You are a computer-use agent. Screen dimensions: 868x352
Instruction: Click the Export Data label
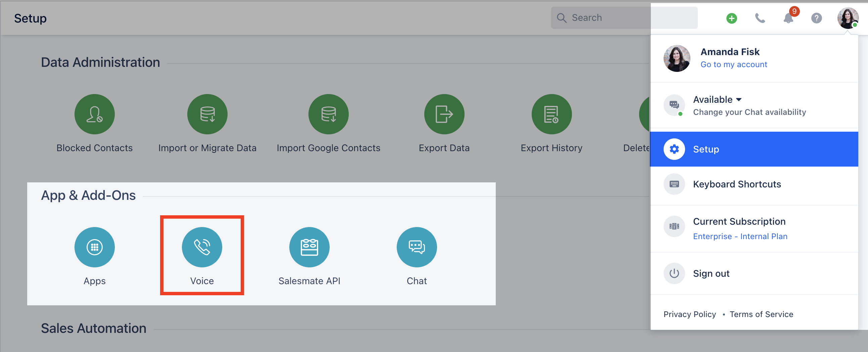click(444, 148)
